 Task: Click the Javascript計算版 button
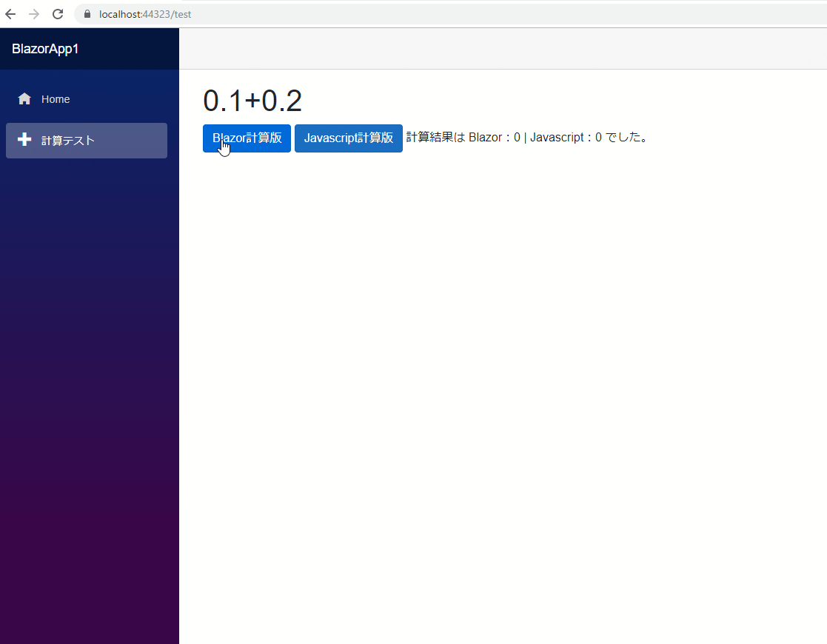pos(349,138)
